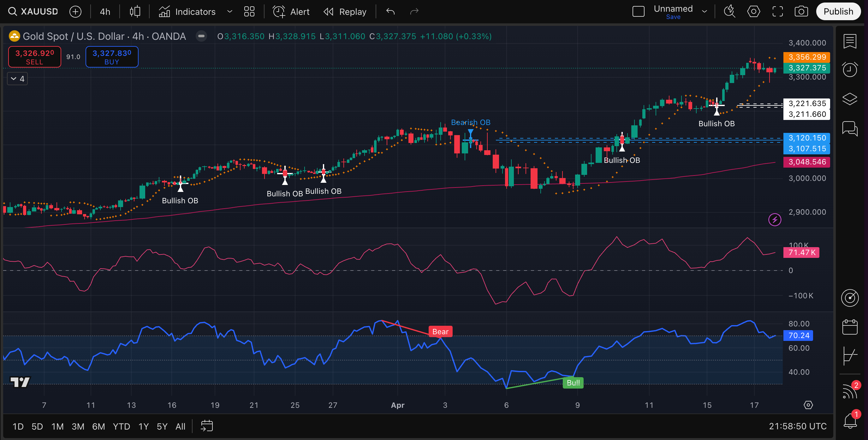Select the YTD time range tab
This screenshot has width=868, height=440.
(x=121, y=426)
